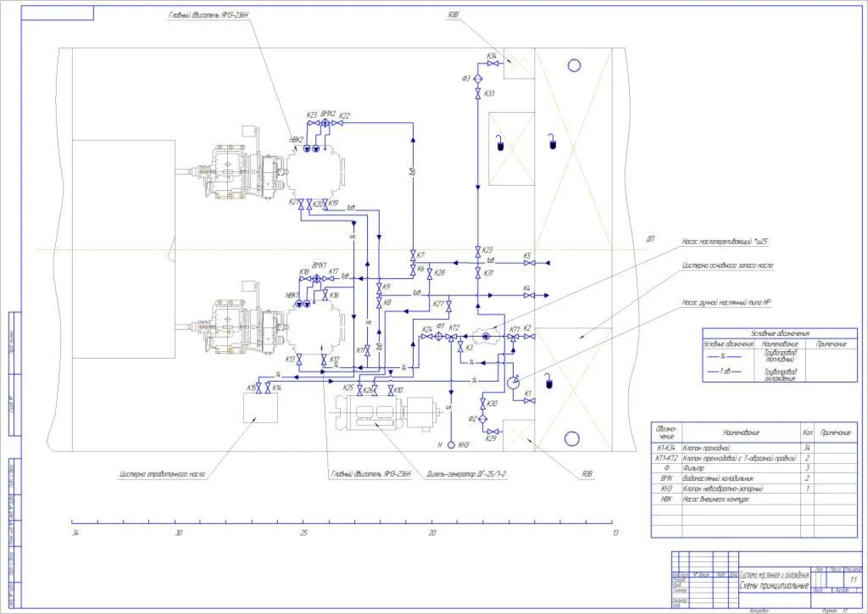Click the Ф2 filter symbol
The height and width of the screenshot is (614, 868).
(482, 419)
